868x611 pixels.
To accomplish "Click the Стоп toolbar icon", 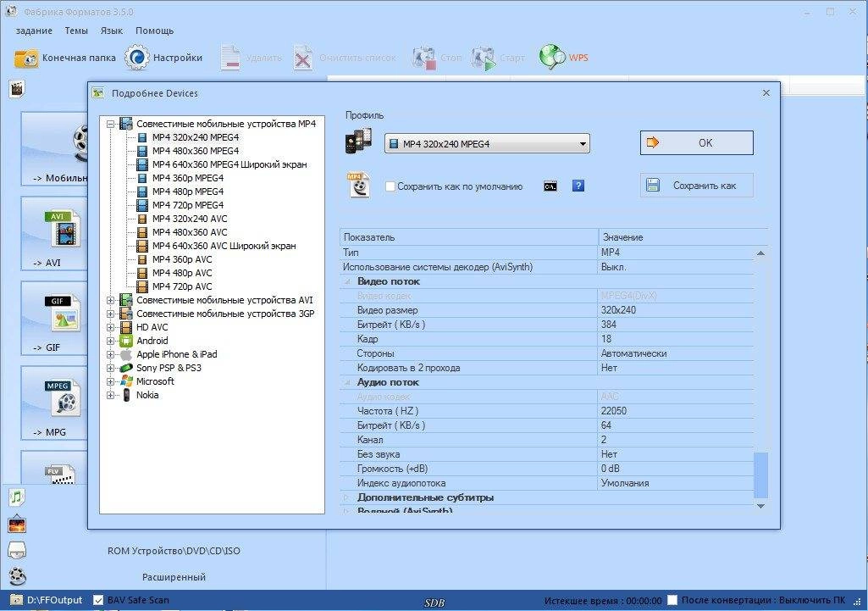I will [x=424, y=57].
